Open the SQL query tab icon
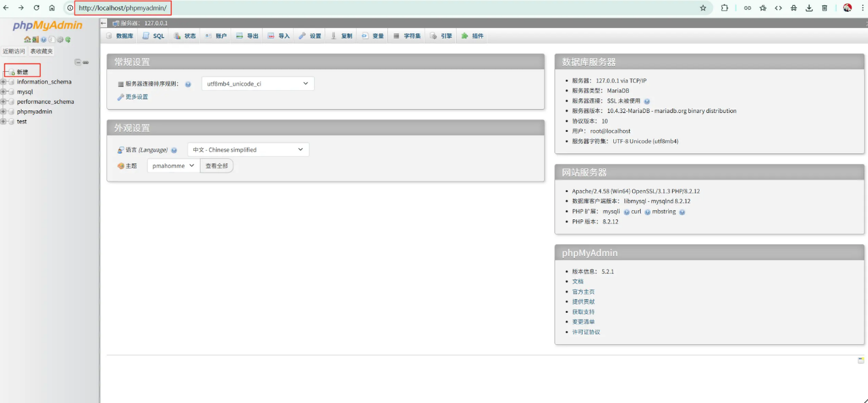 pyautogui.click(x=147, y=36)
